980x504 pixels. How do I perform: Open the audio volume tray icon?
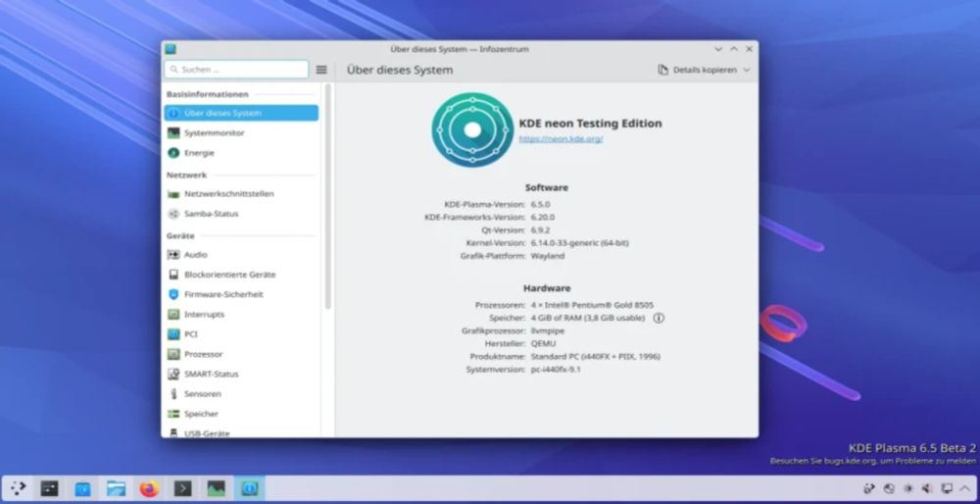[927, 488]
